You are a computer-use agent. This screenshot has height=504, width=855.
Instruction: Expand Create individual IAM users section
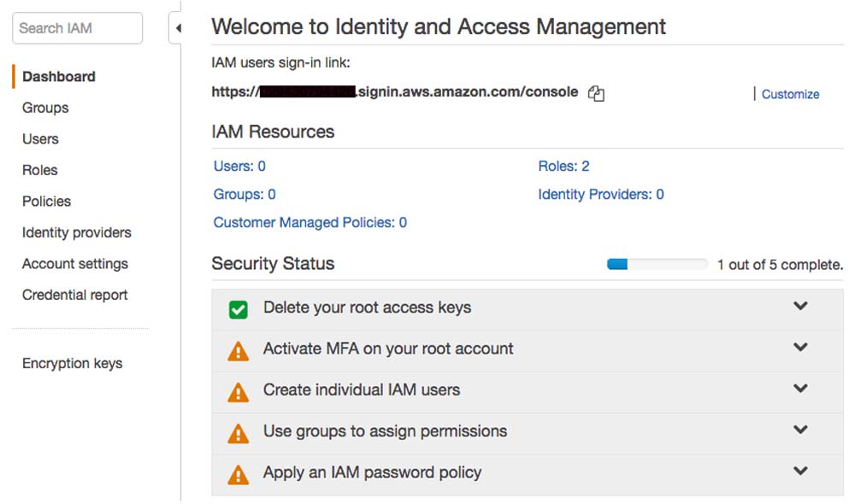click(800, 389)
